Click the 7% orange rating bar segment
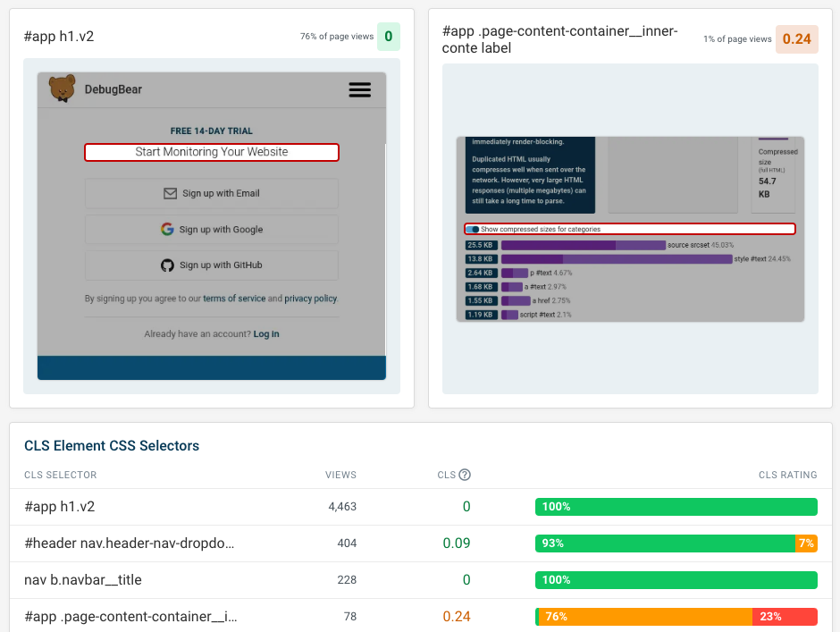 (806, 543)
